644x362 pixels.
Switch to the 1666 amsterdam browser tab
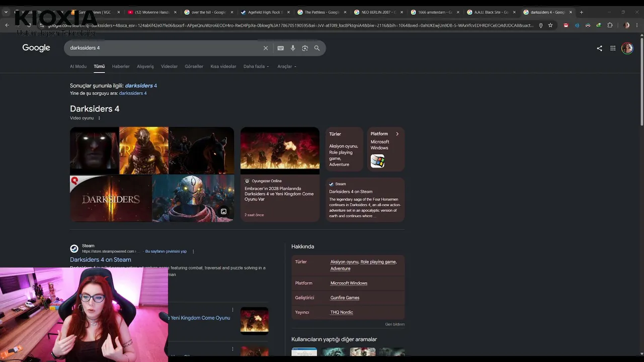coord(434,12)
